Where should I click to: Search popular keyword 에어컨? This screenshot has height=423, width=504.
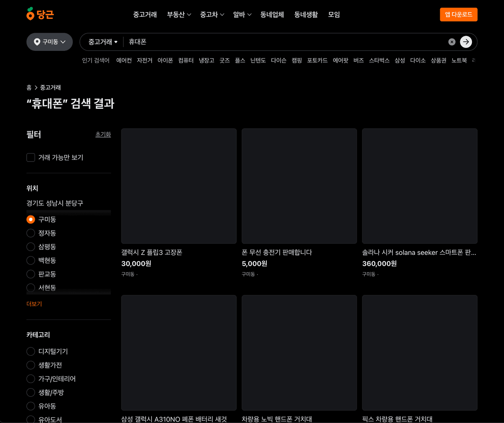(124, 61)
